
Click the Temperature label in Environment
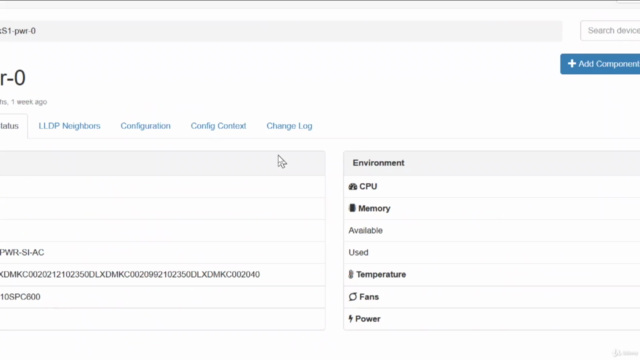click(381, 274)
